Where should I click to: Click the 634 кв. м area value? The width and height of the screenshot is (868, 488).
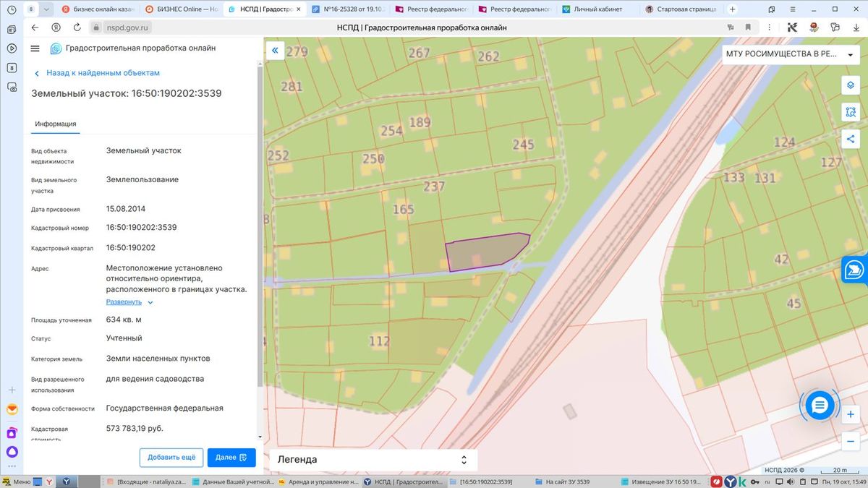[x=124, y=320]
